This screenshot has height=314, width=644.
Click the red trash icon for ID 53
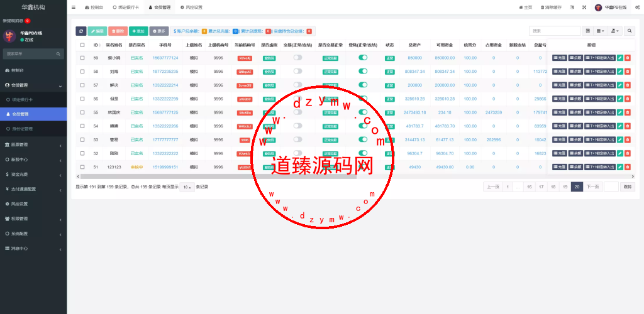pos(628,140)
